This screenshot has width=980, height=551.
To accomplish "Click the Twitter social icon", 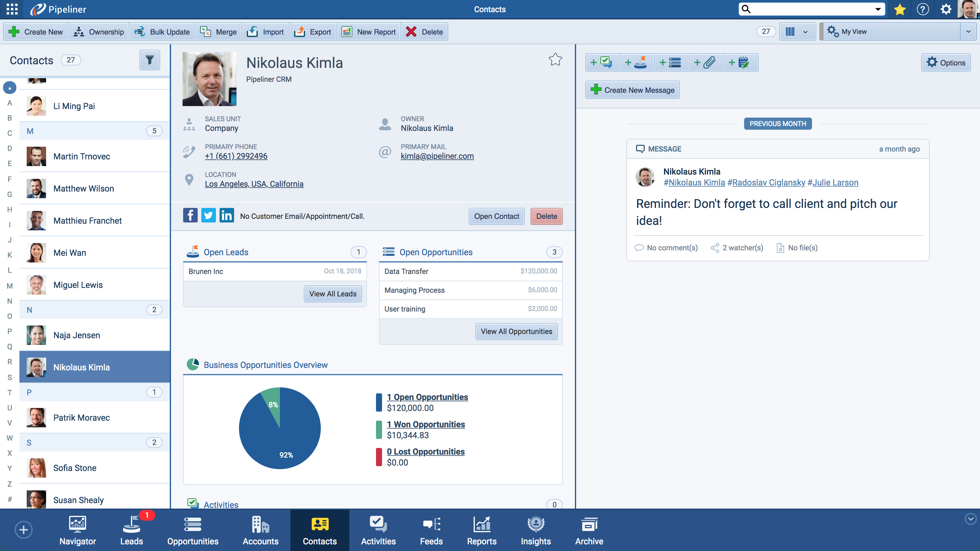I will (208, 215).
